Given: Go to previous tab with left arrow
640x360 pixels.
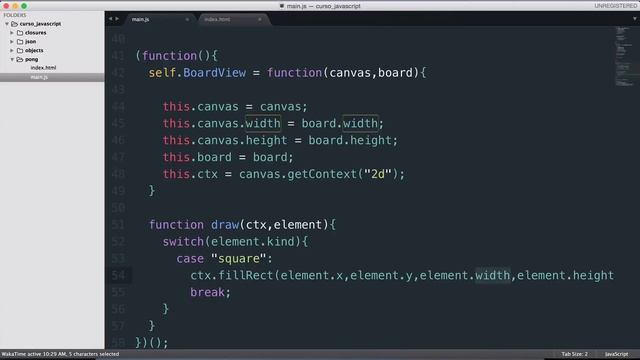Looking at the screenshot, I should [x=110, y=19].
